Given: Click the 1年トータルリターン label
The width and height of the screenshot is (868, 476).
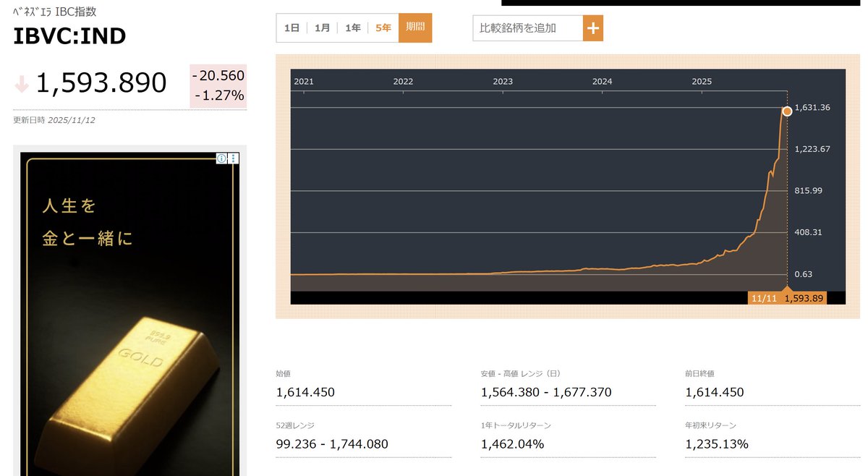Looking at the screenshot, I should click(516, 425).
